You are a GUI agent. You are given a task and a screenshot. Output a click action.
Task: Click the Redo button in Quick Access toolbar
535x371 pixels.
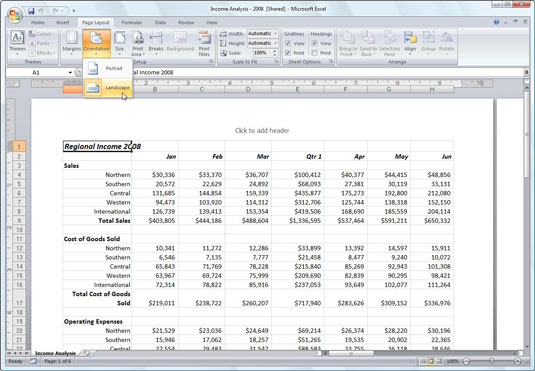click(56, 11)
